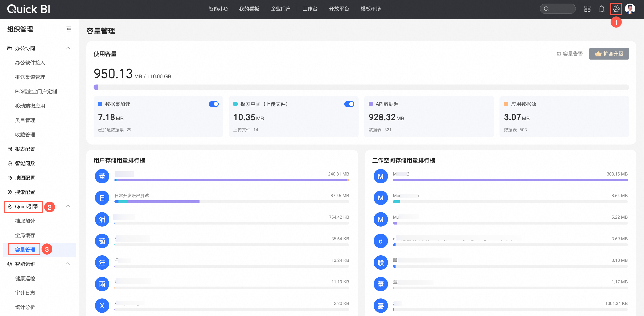The image size is (644, 316).
Task: Collapse the 智能运维 section chevron
Action: click(x=68, y=264)
